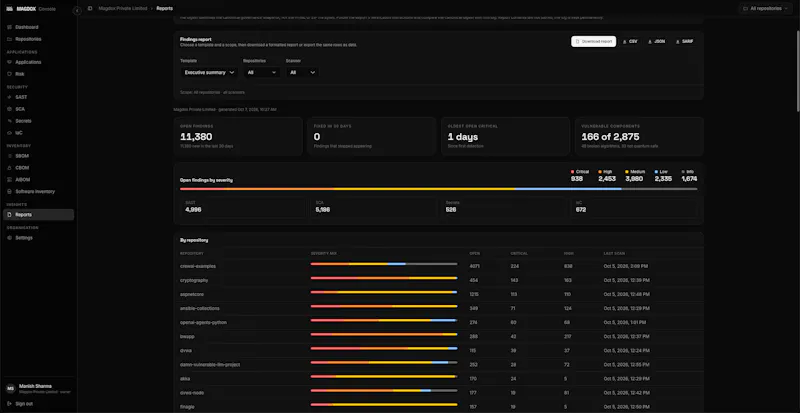The width and height of the screenshot is (800, 413).
Task: Click the Medium 3,980 legend entry
Action: [x=635, y=176]
